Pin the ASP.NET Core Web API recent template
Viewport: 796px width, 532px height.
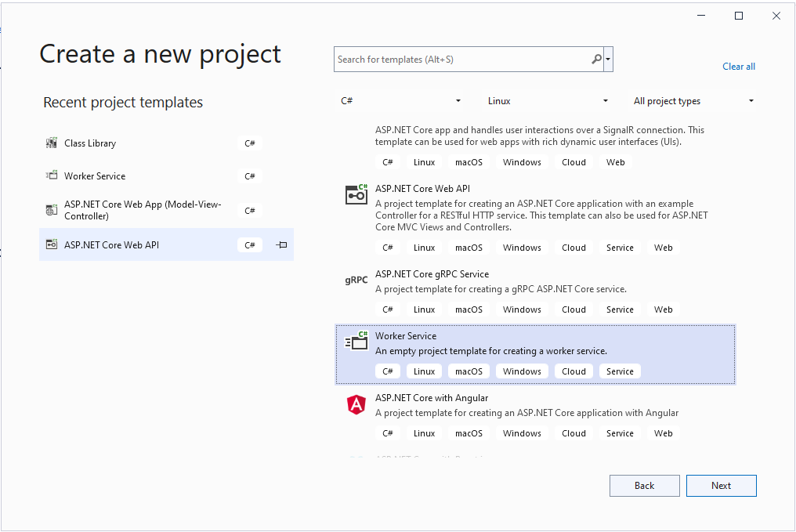(x=282, y=245)
